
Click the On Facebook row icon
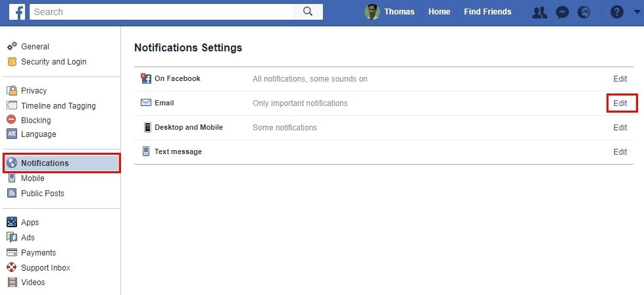tap(146, 78)
